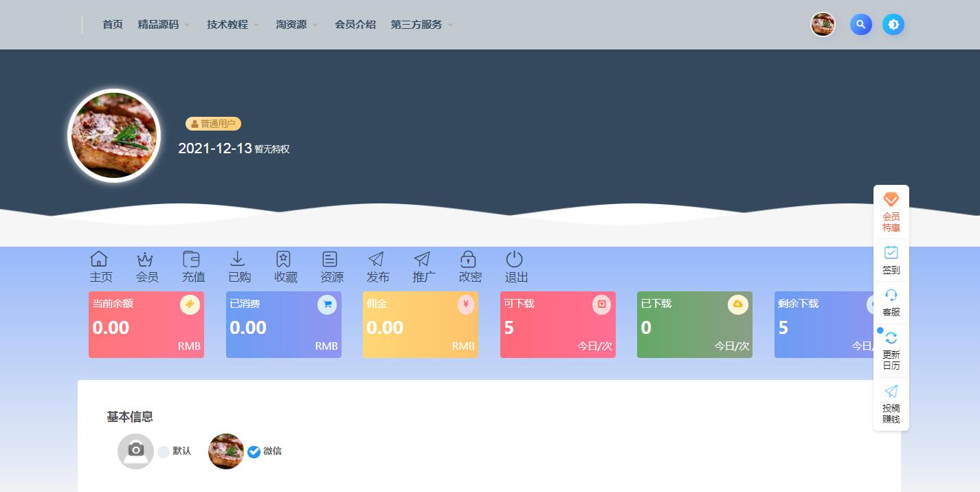Go to 首页 in navigation
The image size is (980, 492).
coord(113,25)
